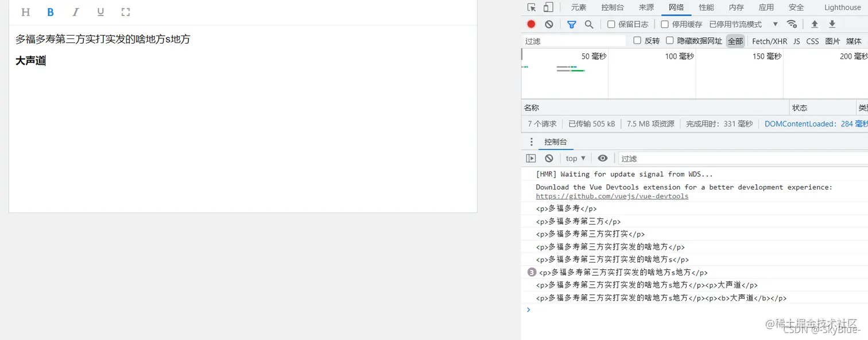
Task: Enable the 停用缓存 checkbox
Action: [665, 24]
